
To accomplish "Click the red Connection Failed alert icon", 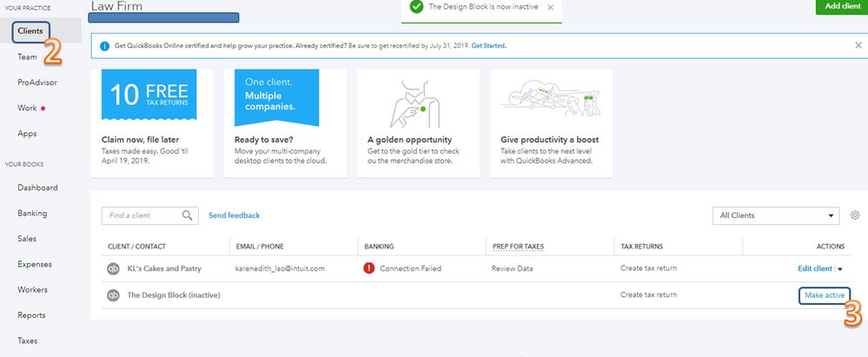I will (369, 269).
